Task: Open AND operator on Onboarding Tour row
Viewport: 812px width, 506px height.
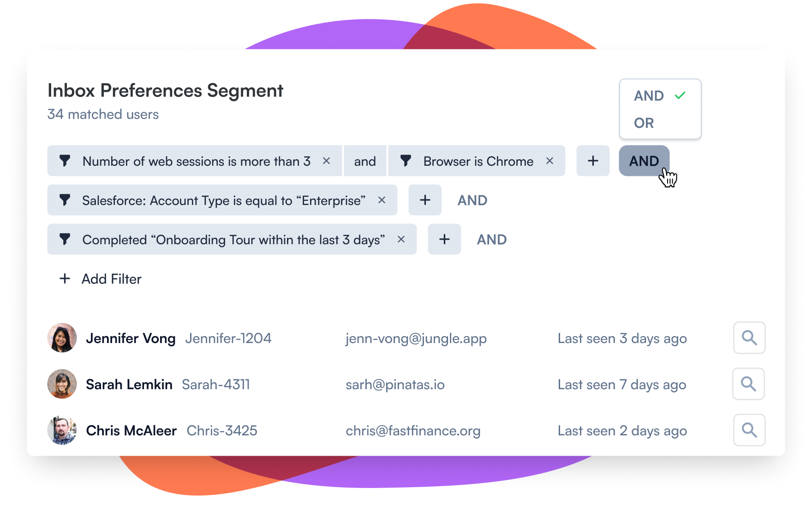Action: (x=492, y=240)
